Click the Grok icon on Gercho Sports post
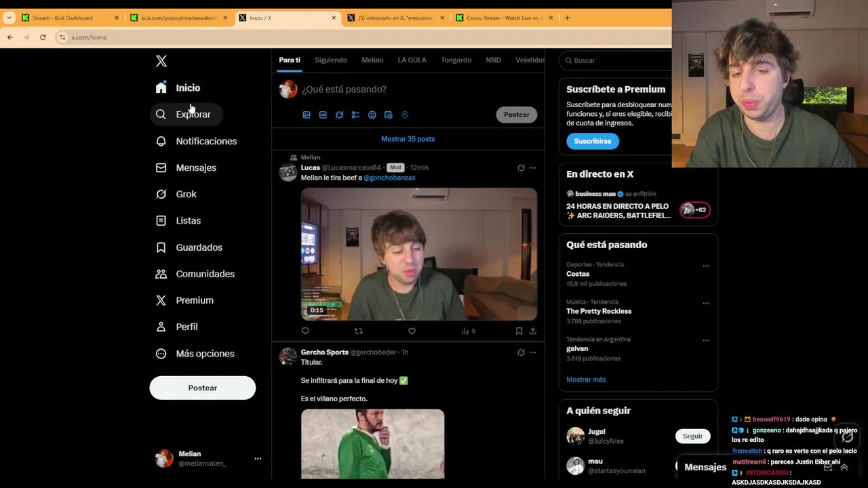The width and height of the screenshot is (868, 488). point(521,352)
